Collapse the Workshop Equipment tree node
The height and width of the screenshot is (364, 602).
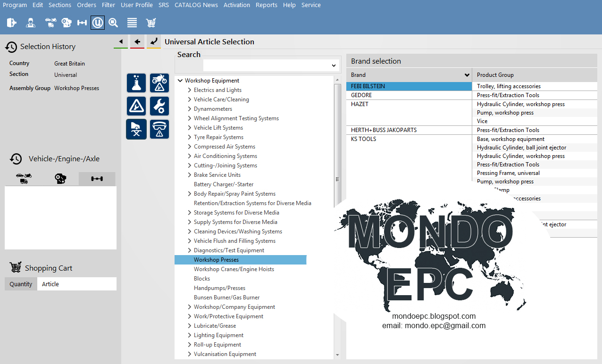coord(180,81)
